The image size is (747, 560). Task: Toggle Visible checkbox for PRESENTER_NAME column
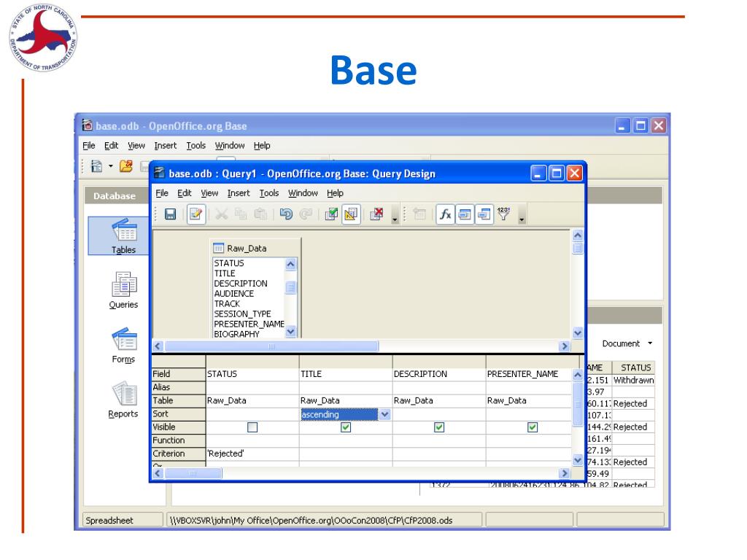coord(533,427)
